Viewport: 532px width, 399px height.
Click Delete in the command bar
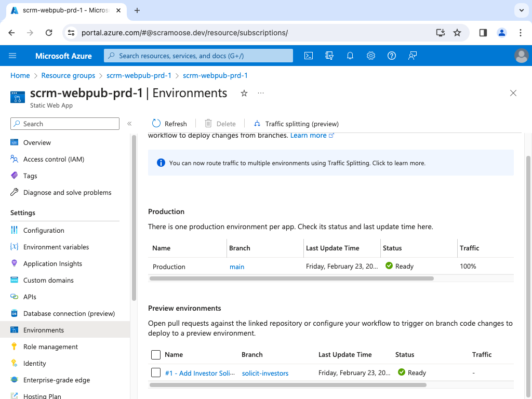(x=220, y=124)
